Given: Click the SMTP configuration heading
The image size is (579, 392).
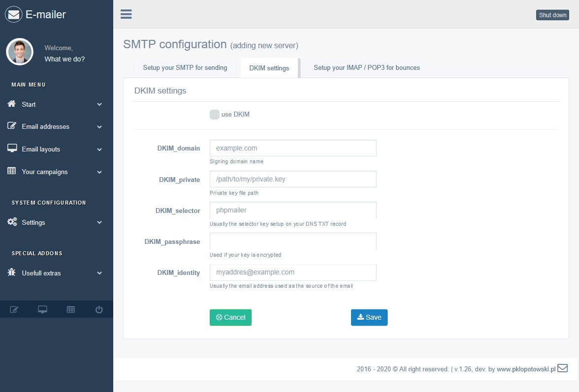Looking at the screenshot, I should (x=175, y=44).
